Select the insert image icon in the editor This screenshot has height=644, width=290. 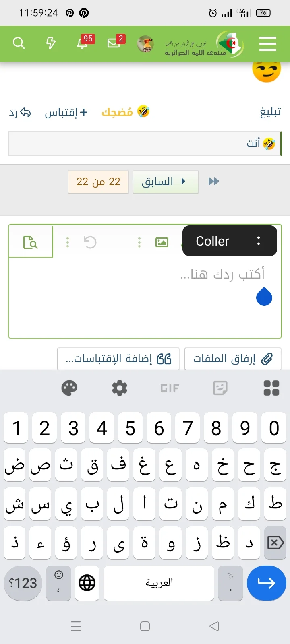(x=162, y=242)
